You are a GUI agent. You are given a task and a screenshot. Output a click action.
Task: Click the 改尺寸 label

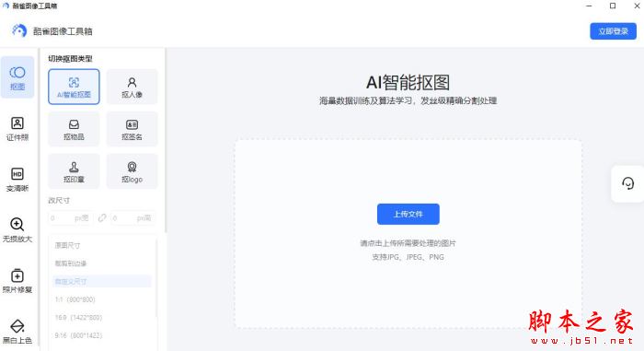59,201
